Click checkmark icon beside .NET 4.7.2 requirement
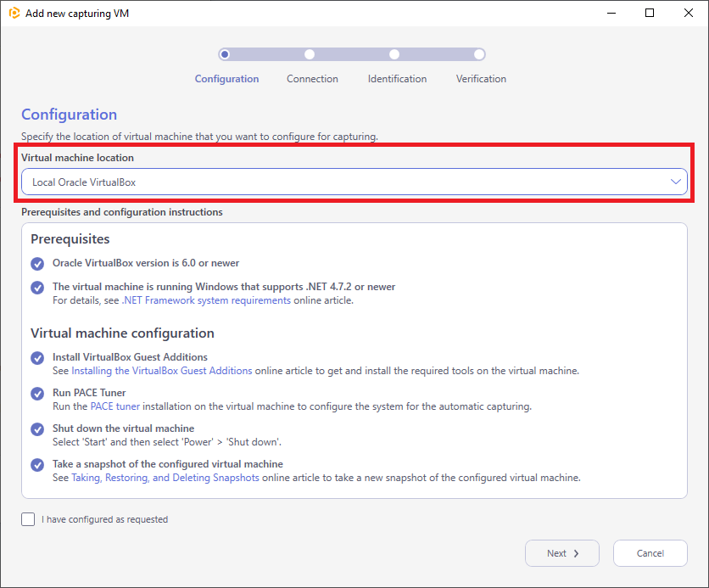 tap(37, 288)
